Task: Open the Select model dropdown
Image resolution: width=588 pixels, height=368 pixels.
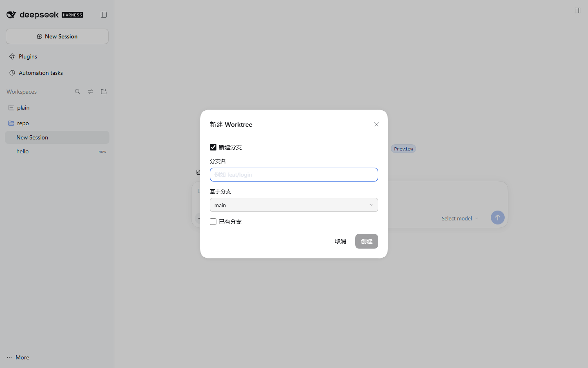Action: [460, 218]
